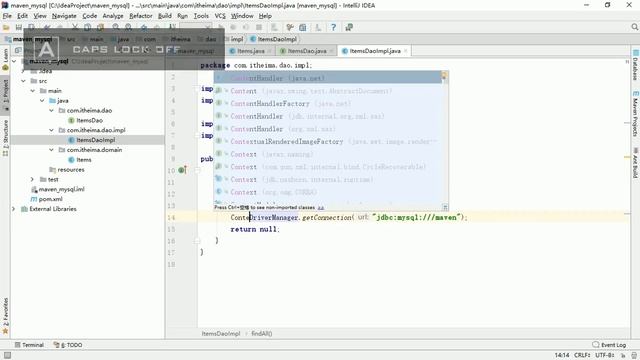
Task: Open the Terminal tool window
Action: 29,345
